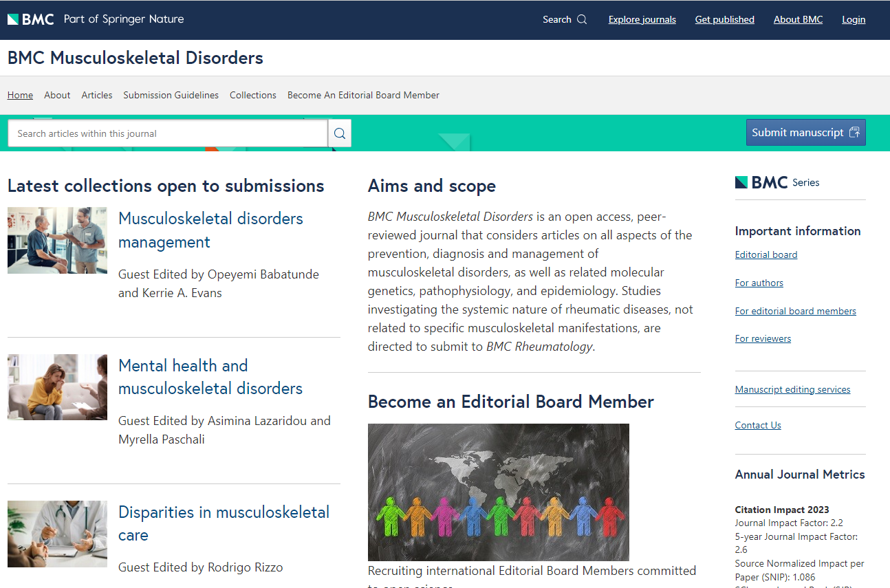Open the Disparities in musculoskeletal care thumbnail
890x588 pixels.
57,534
